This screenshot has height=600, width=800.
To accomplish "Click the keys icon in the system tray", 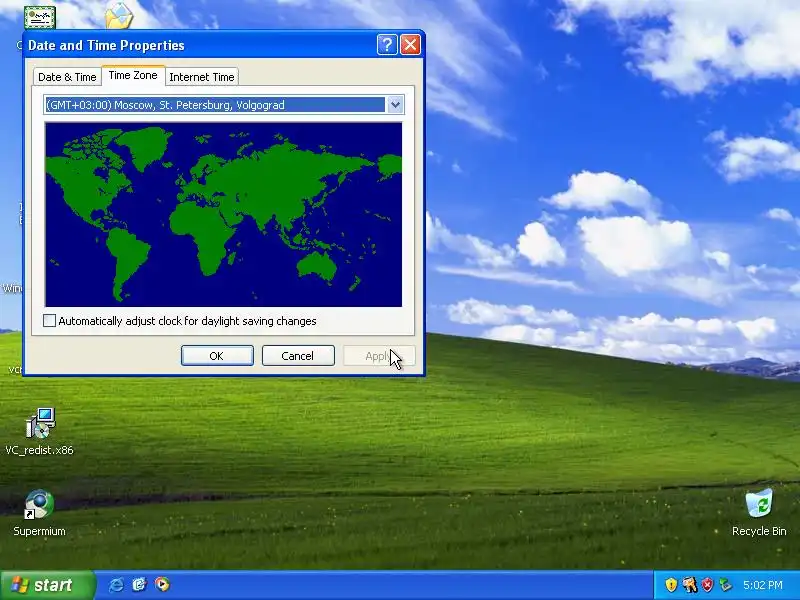I will point(689,585).
